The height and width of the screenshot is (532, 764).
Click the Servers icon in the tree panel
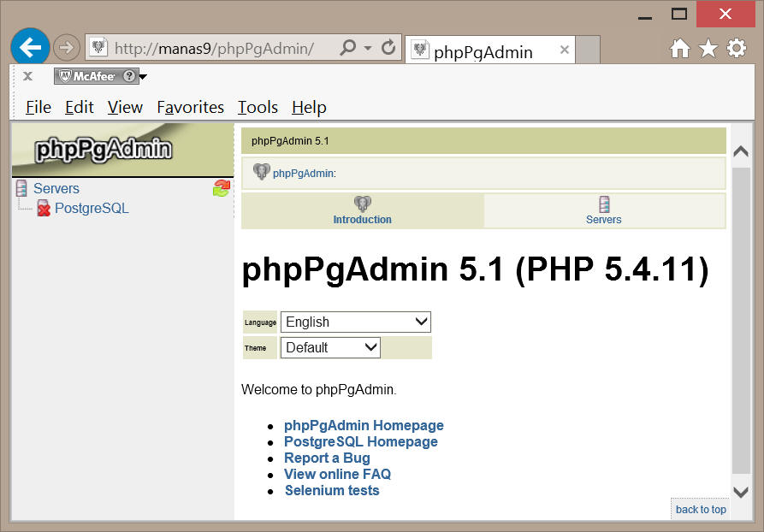21,188
